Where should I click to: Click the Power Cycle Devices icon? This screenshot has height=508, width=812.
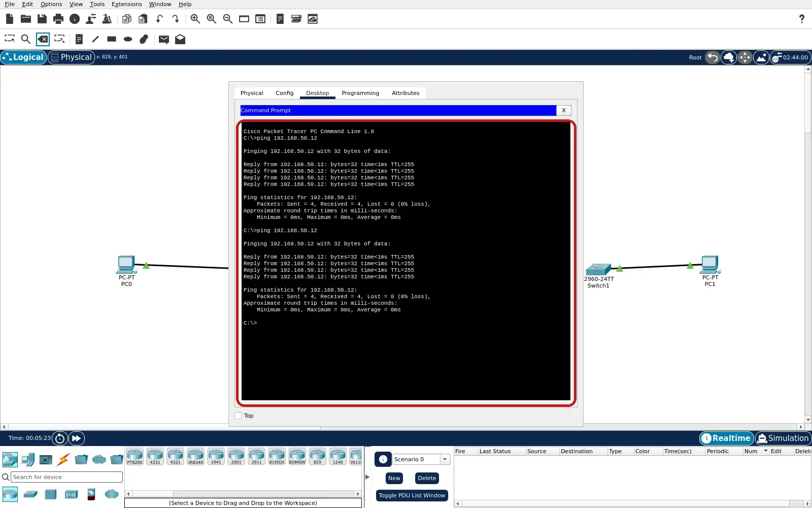60,438
